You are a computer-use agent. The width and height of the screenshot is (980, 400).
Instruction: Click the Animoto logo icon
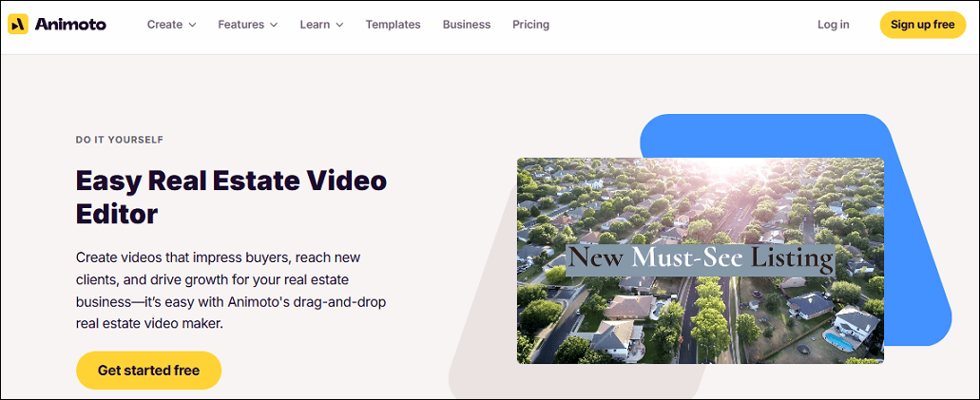pyautogui.click(x=18, y=25)
